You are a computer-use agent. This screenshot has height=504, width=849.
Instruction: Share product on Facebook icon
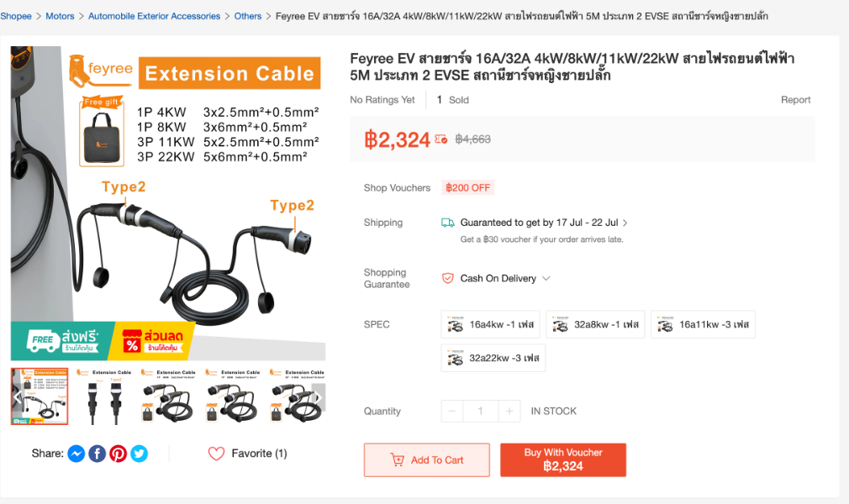[x=97, y=454]
